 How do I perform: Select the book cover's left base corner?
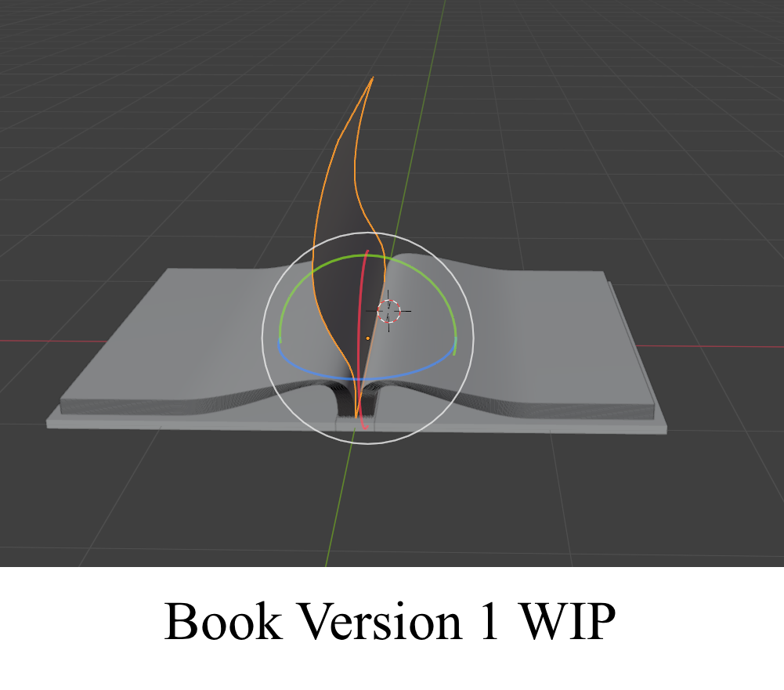50,423
